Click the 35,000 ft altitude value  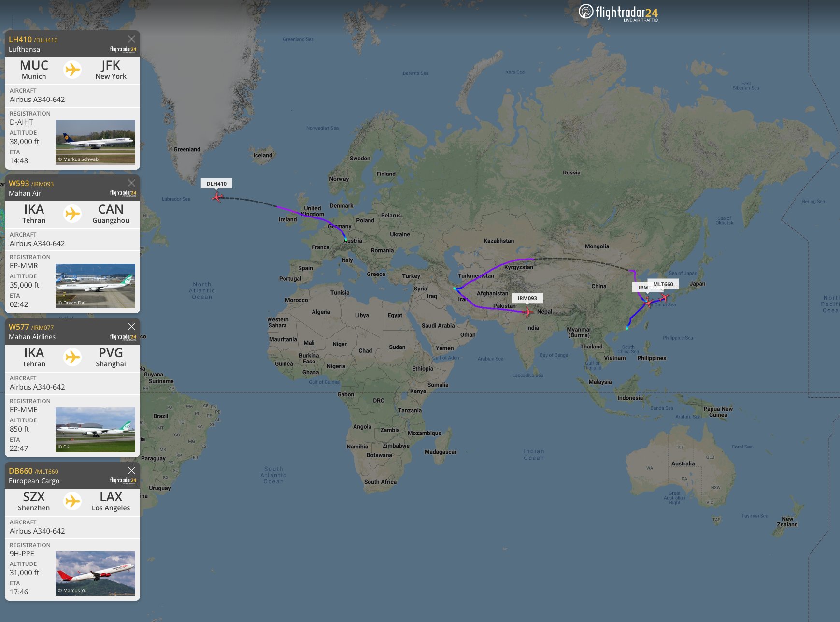(25, 285)
